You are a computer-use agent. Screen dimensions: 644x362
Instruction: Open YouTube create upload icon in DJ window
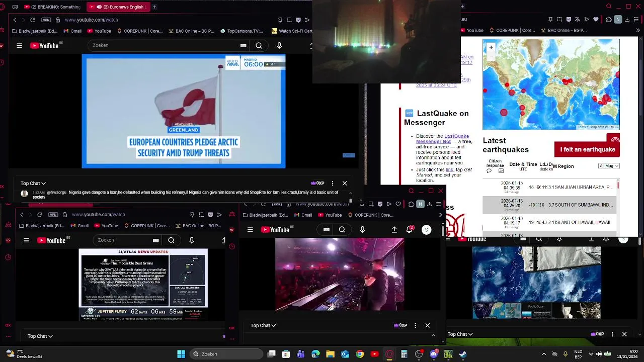[394, 230]
